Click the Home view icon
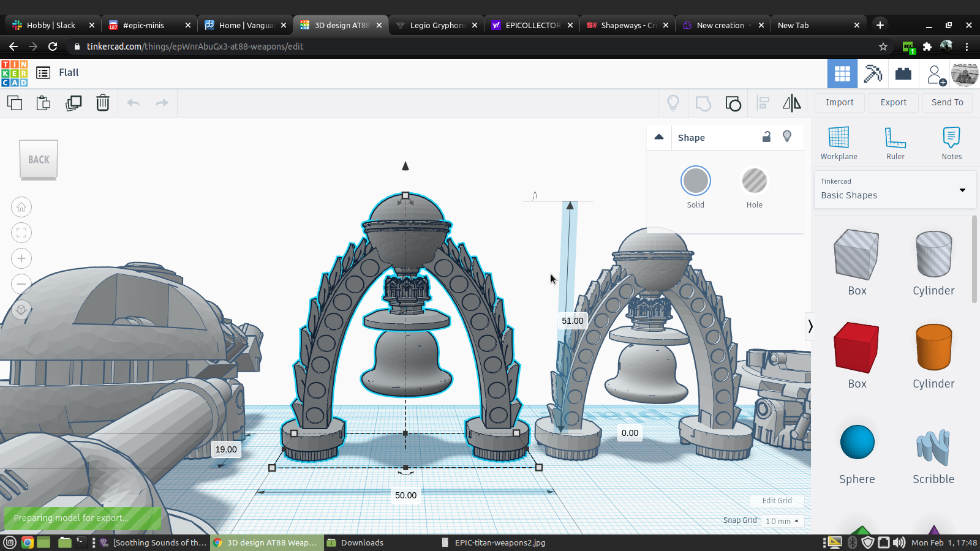The height and width of the screenshot is (551, 980). pos(21,207)
